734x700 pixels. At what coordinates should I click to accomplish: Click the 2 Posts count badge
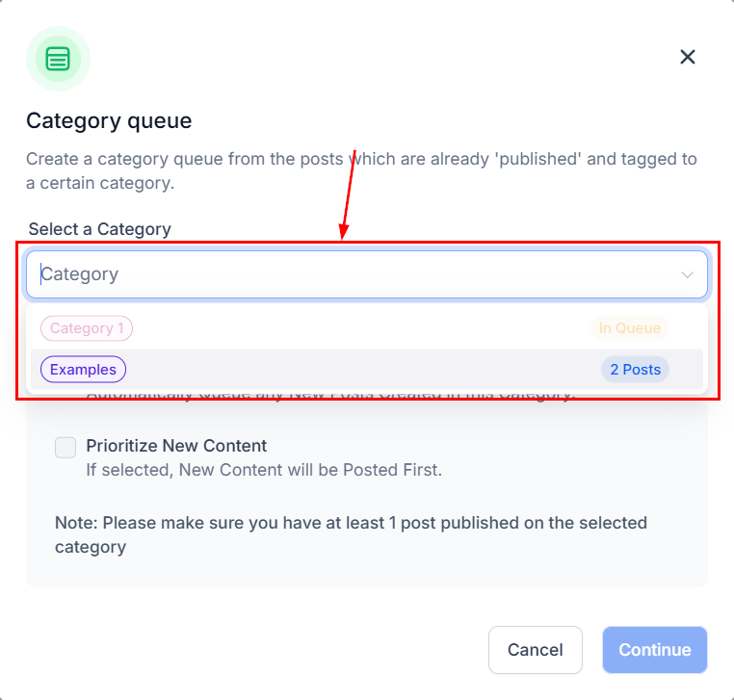click(x=635, y=369)
